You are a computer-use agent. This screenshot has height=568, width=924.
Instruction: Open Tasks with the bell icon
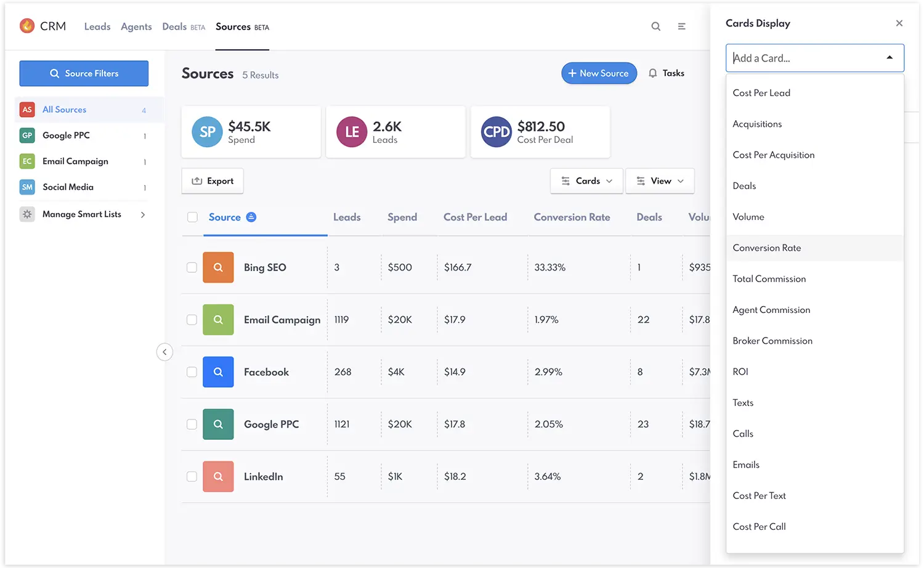[x=653, y=73]
